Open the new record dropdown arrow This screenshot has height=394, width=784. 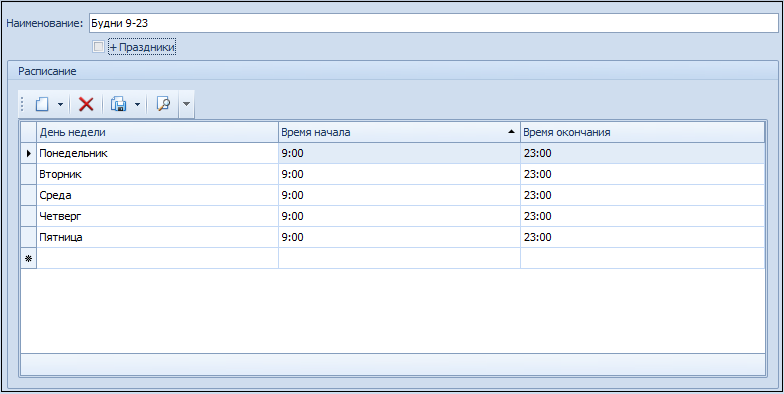(x=60, y=104)
